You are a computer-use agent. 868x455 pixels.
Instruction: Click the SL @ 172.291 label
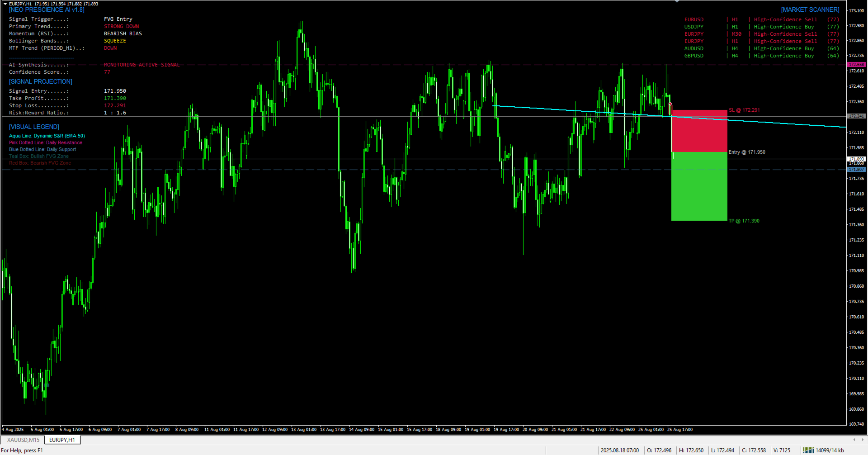(x=744, y=110)
